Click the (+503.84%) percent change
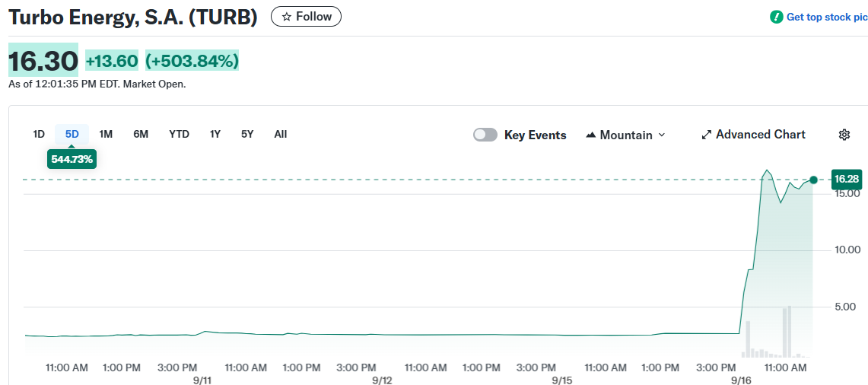The image size is (868, 385). pyautogui.click(x=192, y=61)
